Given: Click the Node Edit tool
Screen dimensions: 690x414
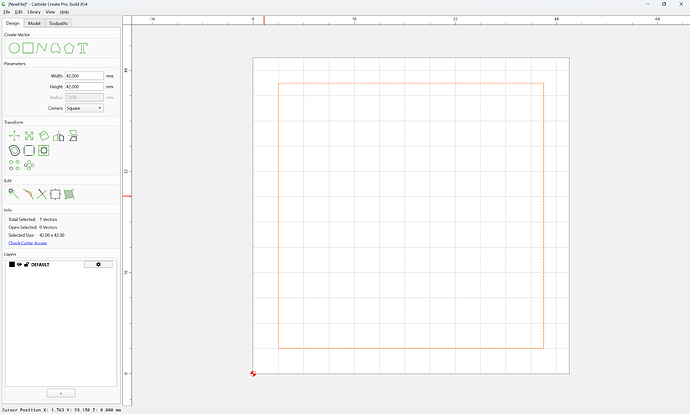Looking at the screenshot, I should coord(14,194).
